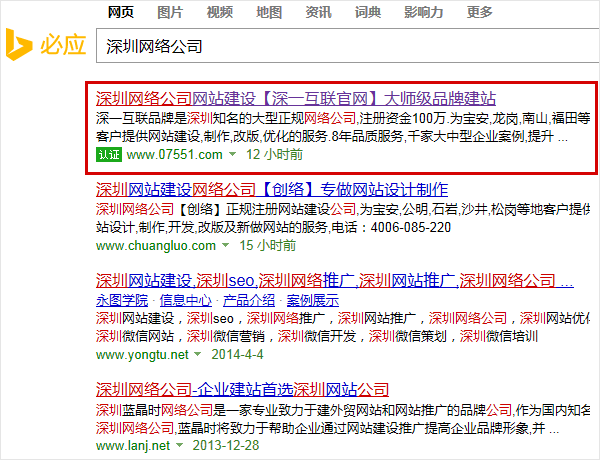Screen dimensions: 600x460
Task: Switch to the 影响力 tab
Action: point(423,12)
